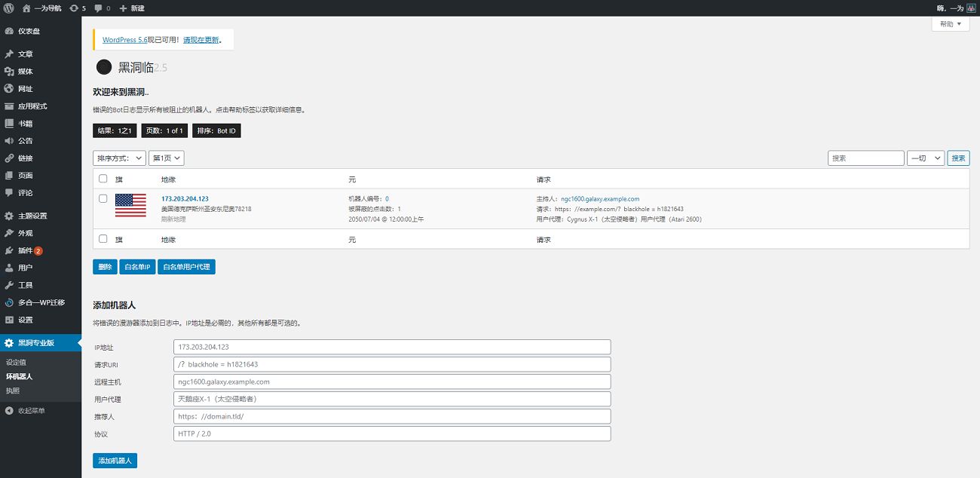Click the 页面 pages icon in sidebar

pyautogui.click(x=9, y=176)
